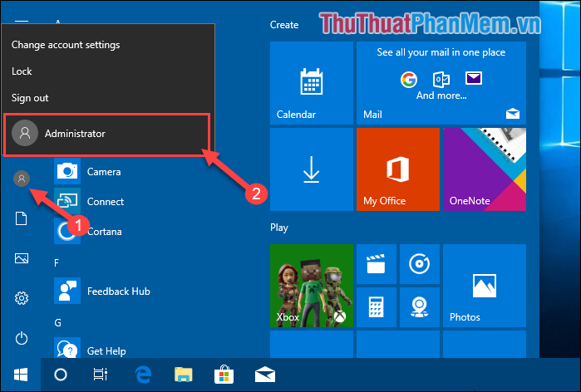Open File Explorer from the taskbar
This screenshot has width=581, height=392.
pos(184,375)
